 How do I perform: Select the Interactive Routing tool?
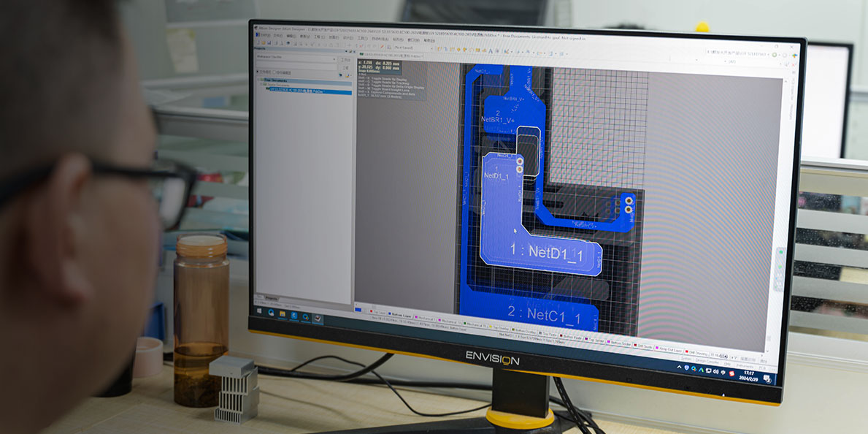click(x=441, y=48)
